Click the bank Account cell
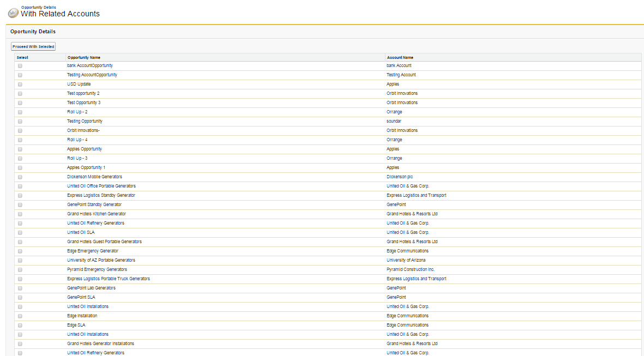This screenshot has height=356, width=644. click(x=399, y=66)
